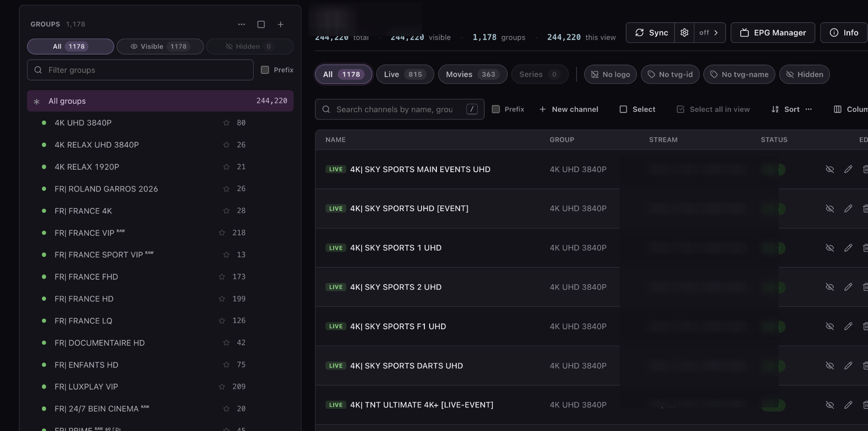Star the FR| FRANCE FHD group
The width and height of the screenshot is (868, 431).
click(x=222, y=277)
